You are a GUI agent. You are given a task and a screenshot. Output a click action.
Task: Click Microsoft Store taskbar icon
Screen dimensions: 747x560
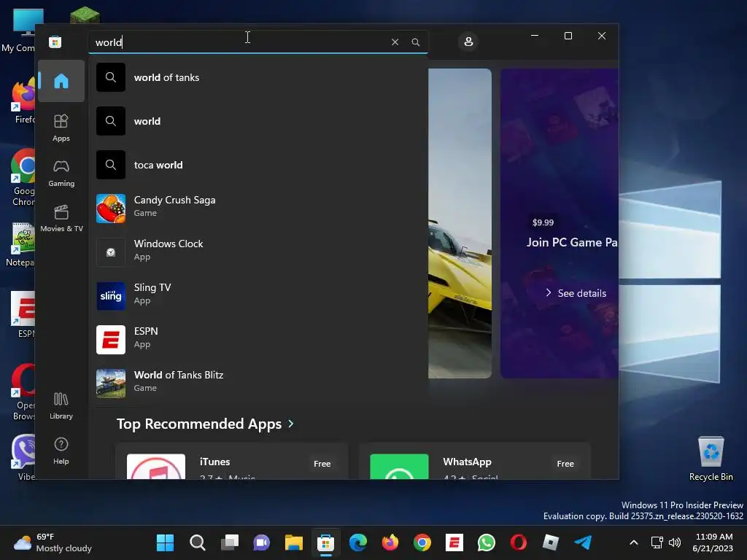[326, 542]
